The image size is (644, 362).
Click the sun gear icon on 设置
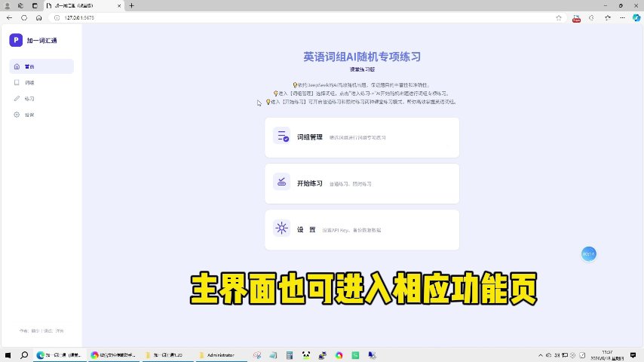tap(282, 228)
